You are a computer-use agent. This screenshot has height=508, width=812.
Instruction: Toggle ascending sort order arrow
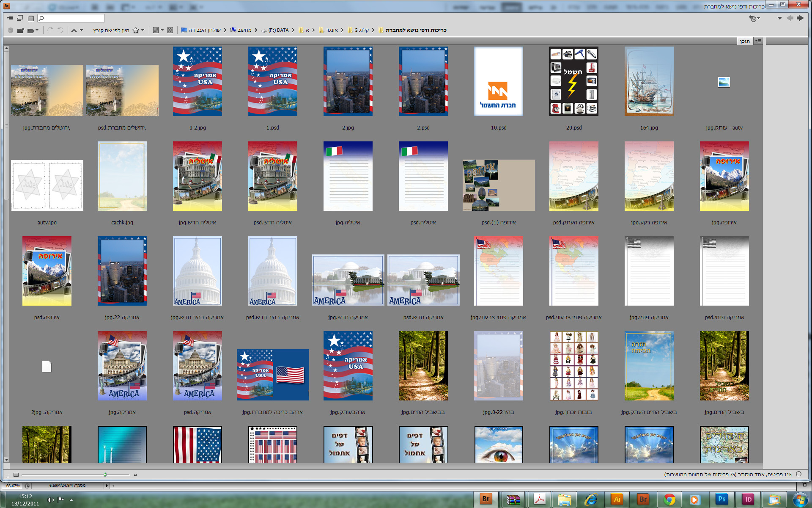click(x=74, y=30)
